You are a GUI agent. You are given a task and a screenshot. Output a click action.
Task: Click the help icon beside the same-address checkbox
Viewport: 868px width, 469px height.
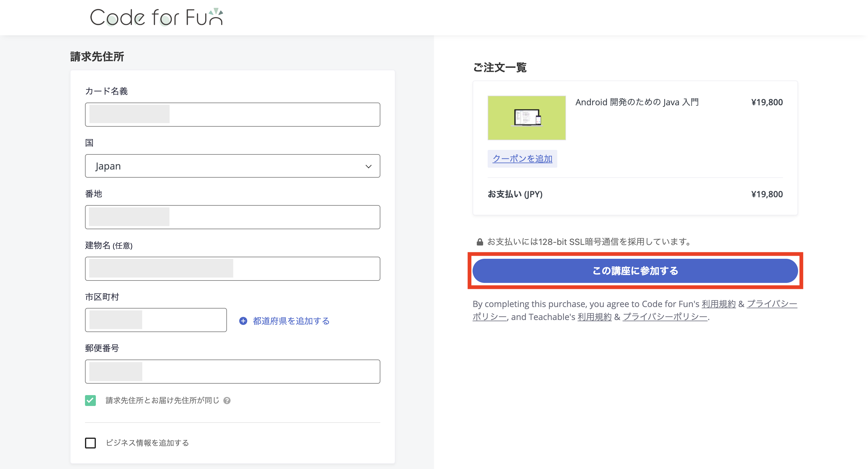(x=227, y=401)
